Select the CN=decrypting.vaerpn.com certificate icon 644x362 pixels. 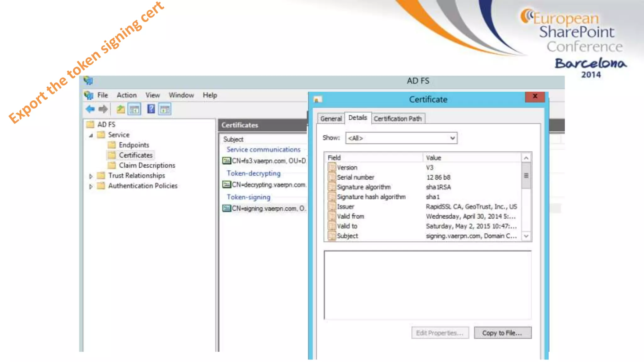pos(226,184)
